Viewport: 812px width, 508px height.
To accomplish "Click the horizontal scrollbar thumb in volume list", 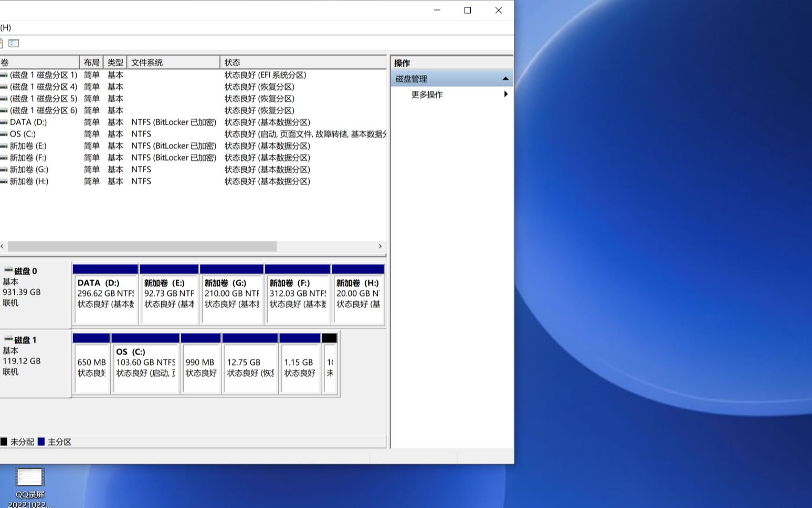I will point(142,246).
